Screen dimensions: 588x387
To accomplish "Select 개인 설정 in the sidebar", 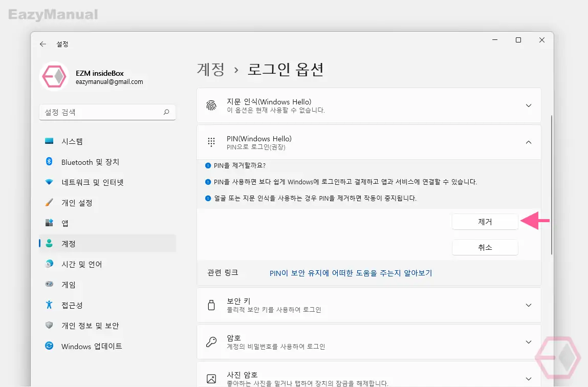I will click(107, 203).
